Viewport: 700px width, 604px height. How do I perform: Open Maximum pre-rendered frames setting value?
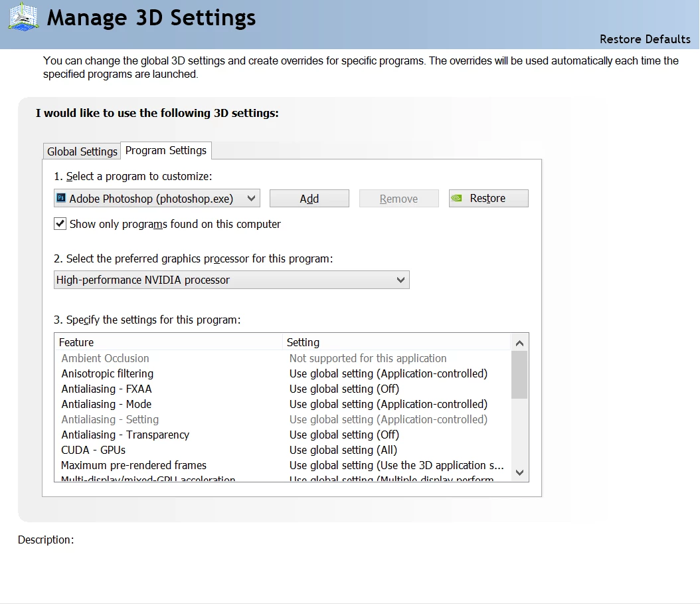click(x=396, y=465)
